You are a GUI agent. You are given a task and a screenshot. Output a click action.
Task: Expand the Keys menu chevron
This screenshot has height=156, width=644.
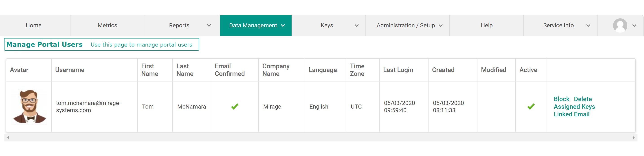(x=356, y=26)
